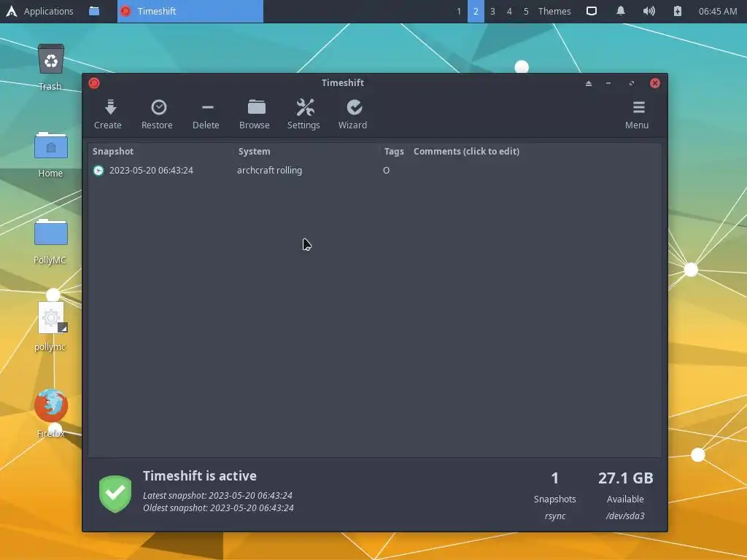This screenshot has height=560, width=747.
Task: Switch to workspace 4
Action: click(x=509, y=11)
